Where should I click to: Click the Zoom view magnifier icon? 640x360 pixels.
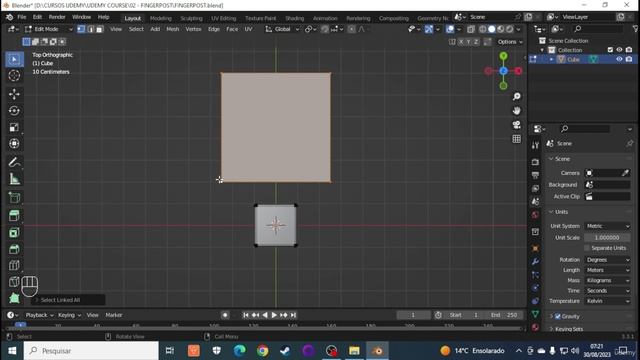tap(517, 96)
